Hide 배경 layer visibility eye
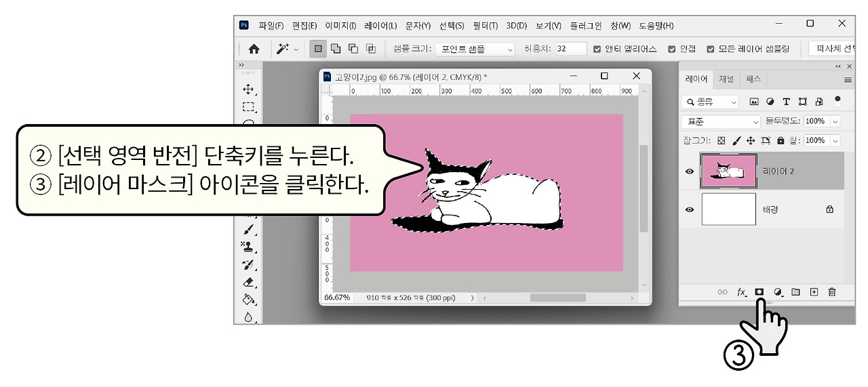Image resolution: width=868 pixels, height=387 pixels. tap(690, 209)
